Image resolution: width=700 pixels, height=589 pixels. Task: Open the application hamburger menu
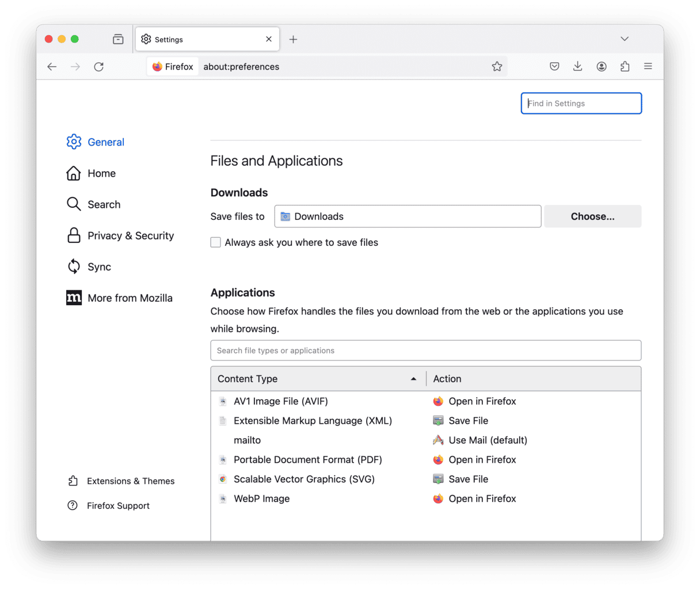coord(648,67)
